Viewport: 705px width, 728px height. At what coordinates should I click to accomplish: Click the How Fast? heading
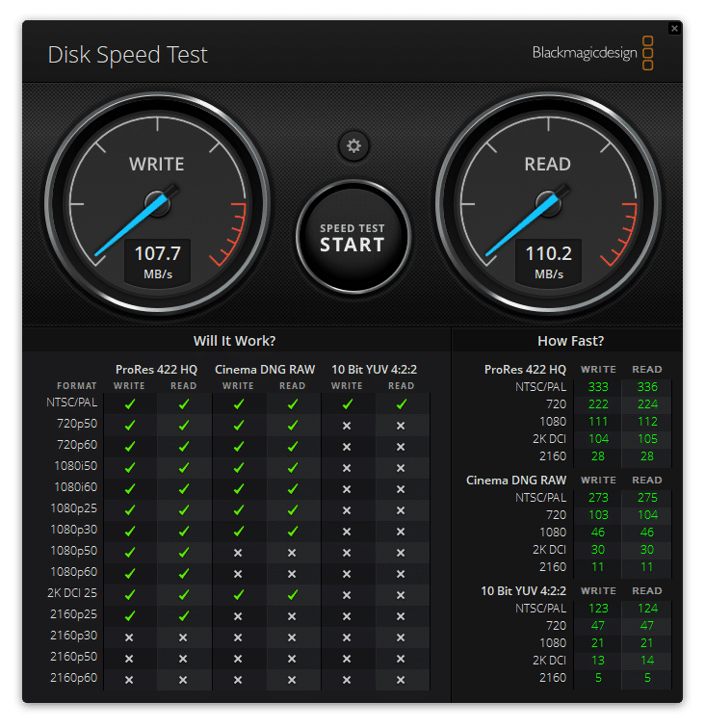571,341
